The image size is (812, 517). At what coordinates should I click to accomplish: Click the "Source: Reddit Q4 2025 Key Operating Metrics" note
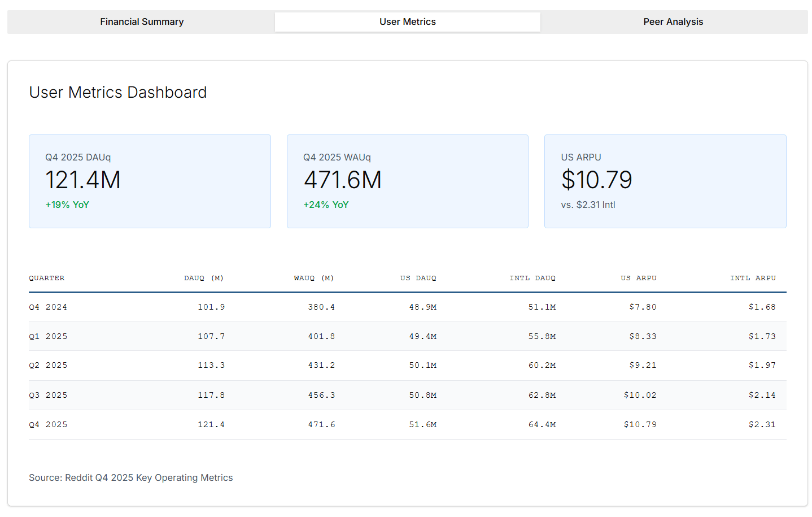point(131,477)
